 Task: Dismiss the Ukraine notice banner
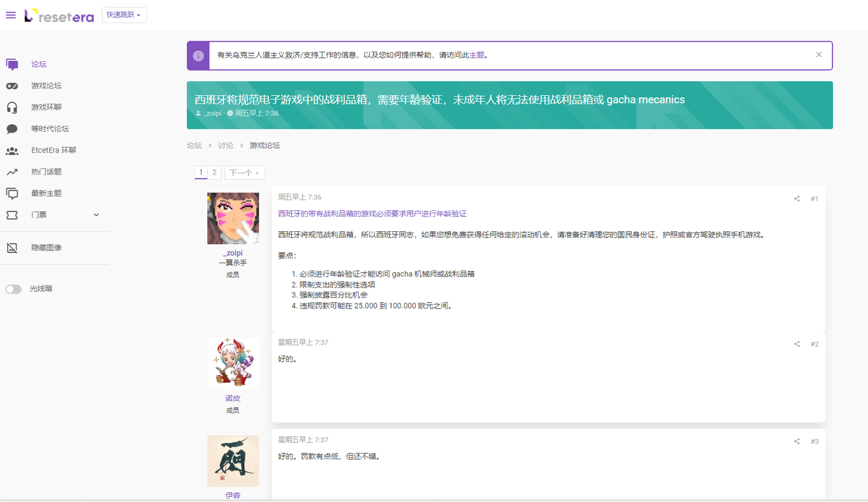[x=819, y=55]
